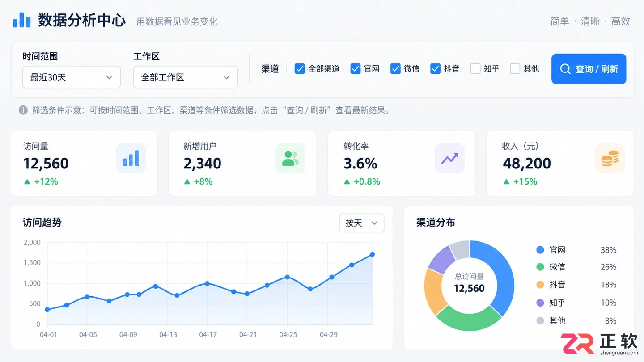Uncheck the 抖音 channel checkbox
Screen dimensions: 644x362
(436, 68)
